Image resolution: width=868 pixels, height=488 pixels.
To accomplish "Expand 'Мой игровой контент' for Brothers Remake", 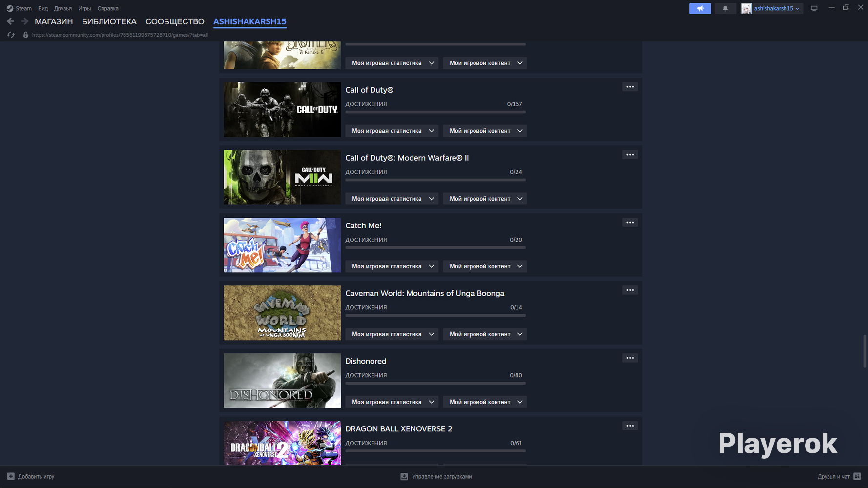I will coord(485,63).
